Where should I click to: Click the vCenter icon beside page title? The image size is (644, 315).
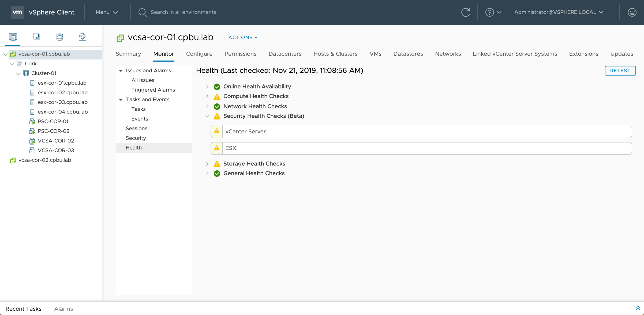(x=120, y=38)
